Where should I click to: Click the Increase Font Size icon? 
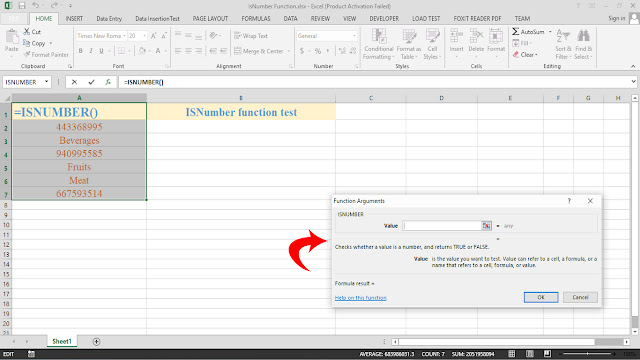(153, 36)
